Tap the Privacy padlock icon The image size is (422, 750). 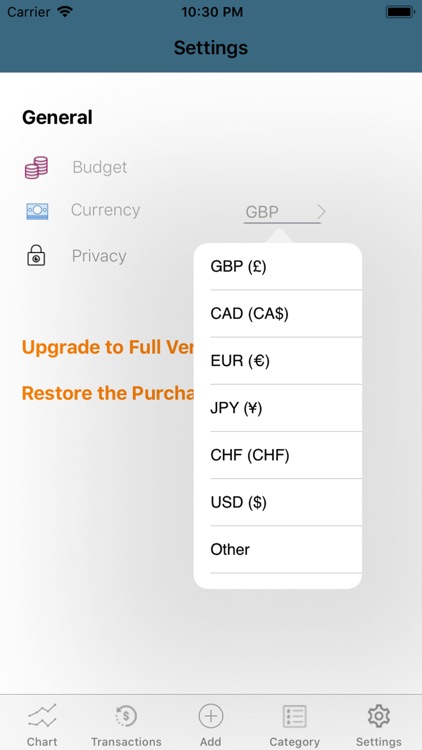pyautogui.click(x=36, y=255)
